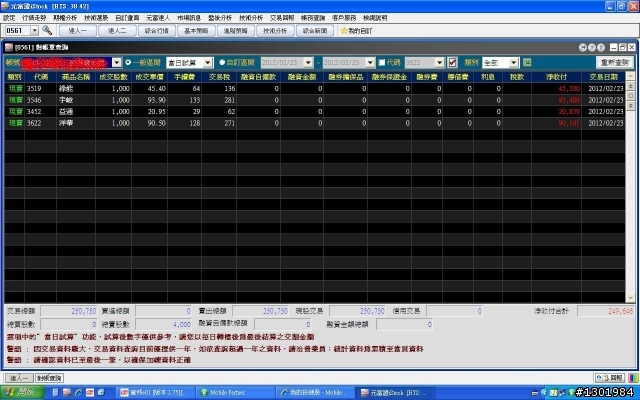Click the iStock application icon in main title bar
This screenshot has height=400, width=640.
[5, 6]
